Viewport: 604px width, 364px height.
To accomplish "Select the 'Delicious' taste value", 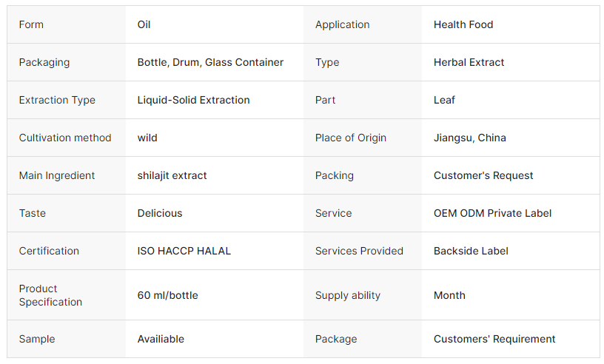I will [x=160, y=213].
